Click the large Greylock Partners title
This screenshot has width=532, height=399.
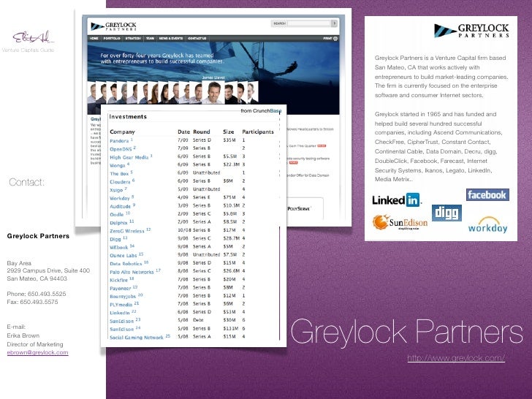click(407, 332)
